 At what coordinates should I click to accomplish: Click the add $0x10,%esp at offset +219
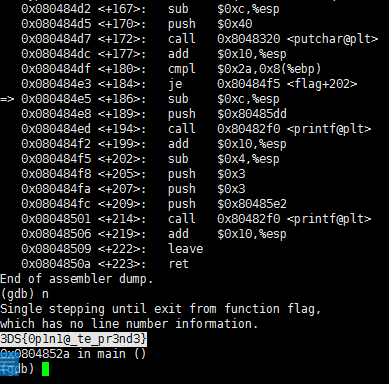coord(227,234)
